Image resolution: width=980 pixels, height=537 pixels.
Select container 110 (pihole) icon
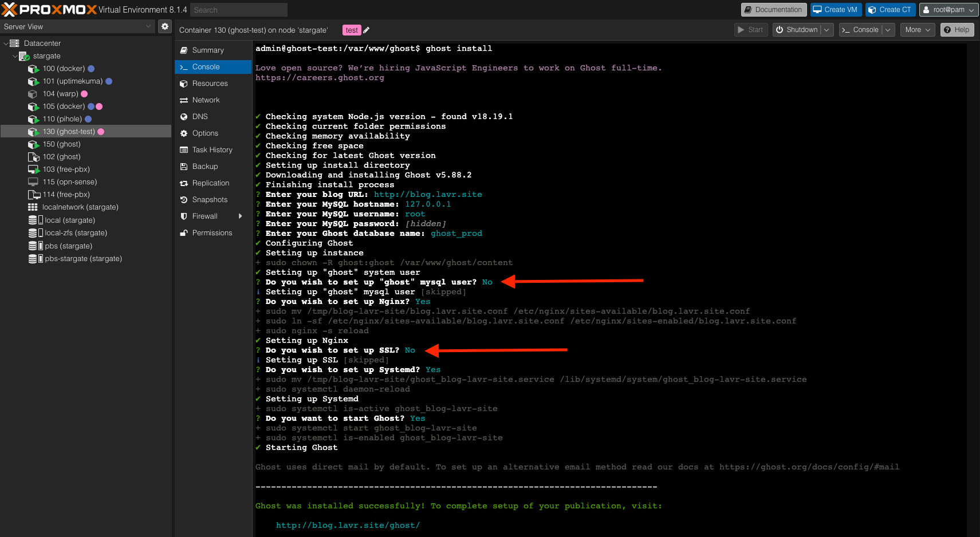tap(33, 119)
